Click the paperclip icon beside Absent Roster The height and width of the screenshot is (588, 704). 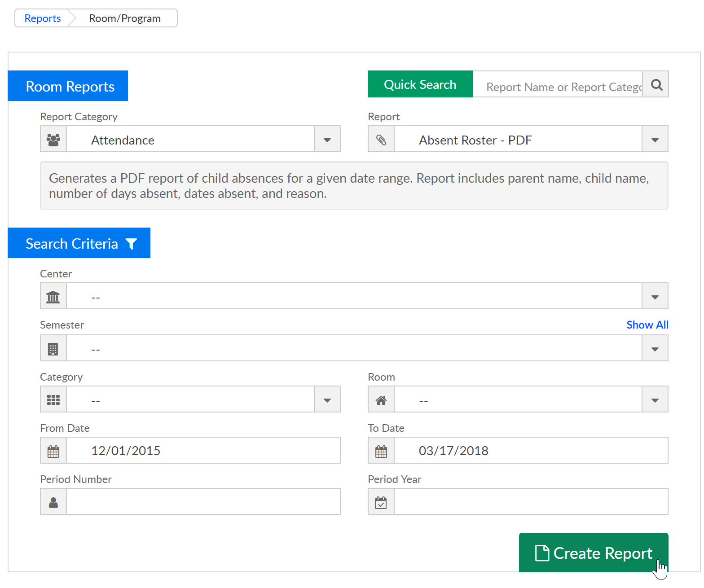tap(381, 140)
